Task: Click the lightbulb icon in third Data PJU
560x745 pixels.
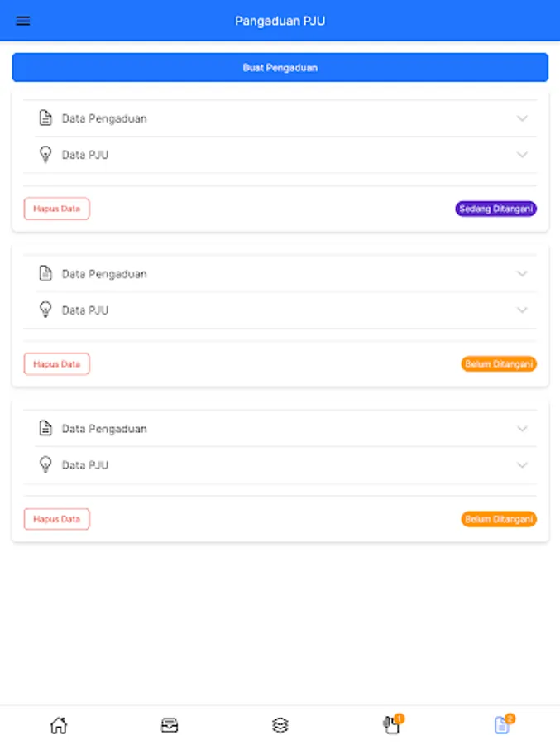Action: [x=45, y=465]
